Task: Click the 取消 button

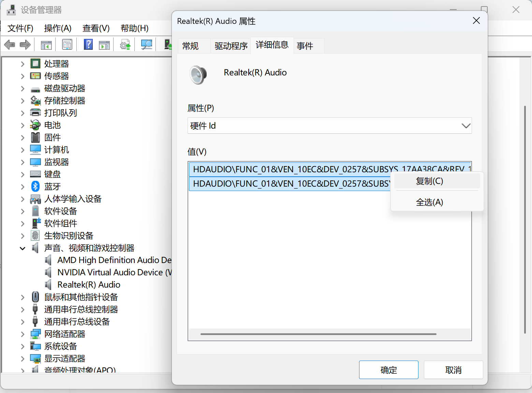Action: click(x=454, y=370)
